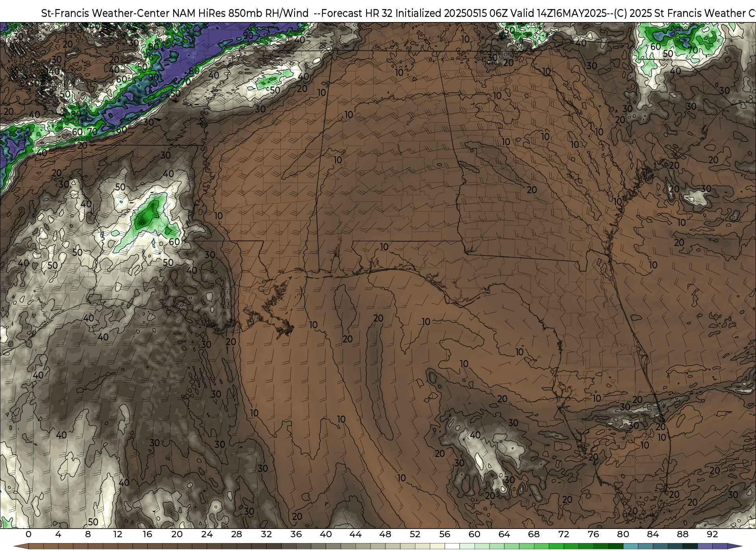This screenshot has height=551, width=756.
Task: Click the color bar scale value 60
Action: click(x=474, y=534)
